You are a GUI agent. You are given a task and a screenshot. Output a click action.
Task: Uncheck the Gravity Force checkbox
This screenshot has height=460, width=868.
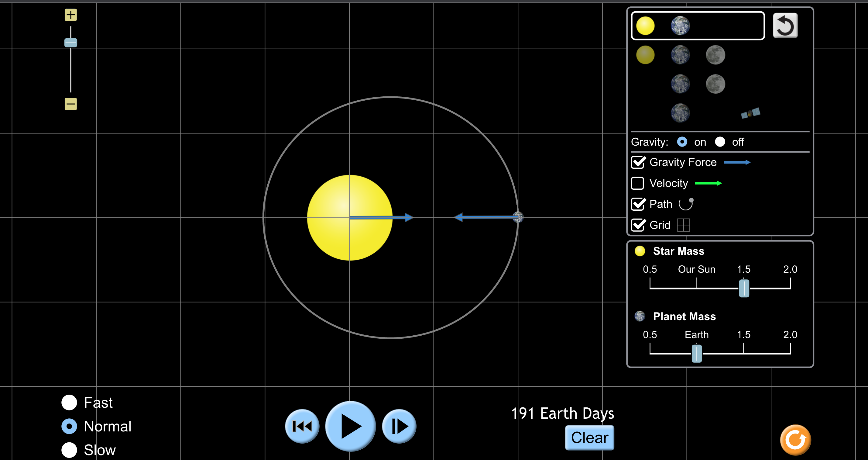click(x=637, y=162)
